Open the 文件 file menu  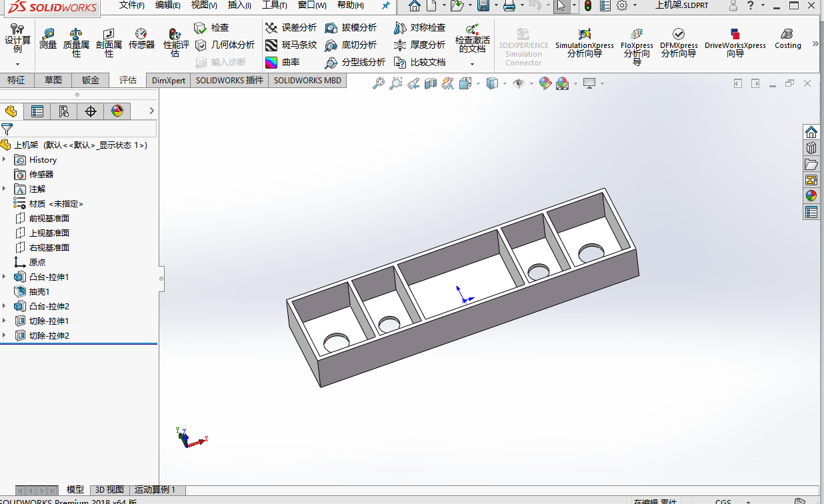pyautogui.click(x=132, y=5)
